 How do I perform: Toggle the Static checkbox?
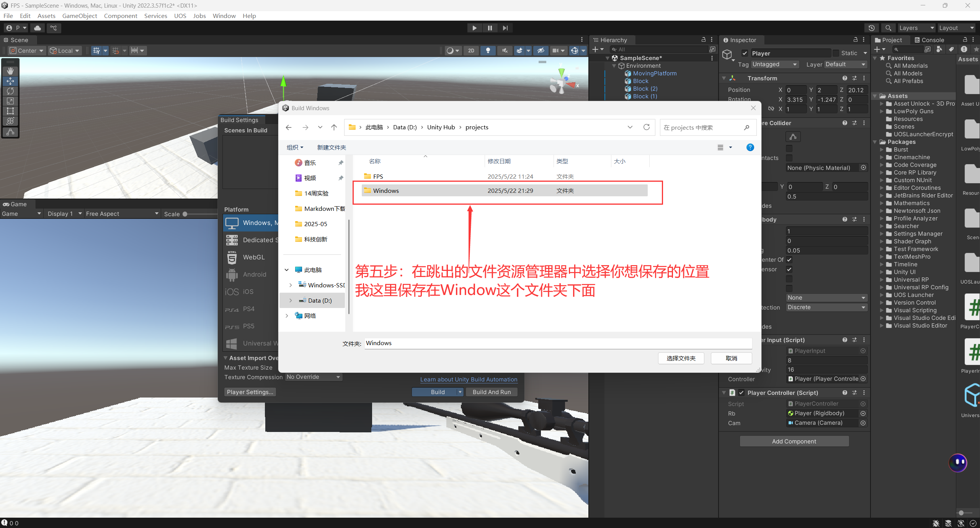pyautogui.click(x=836, y=53)
